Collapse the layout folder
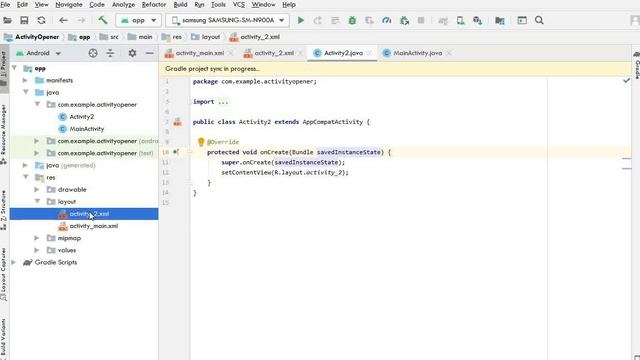 coord(38,201)
